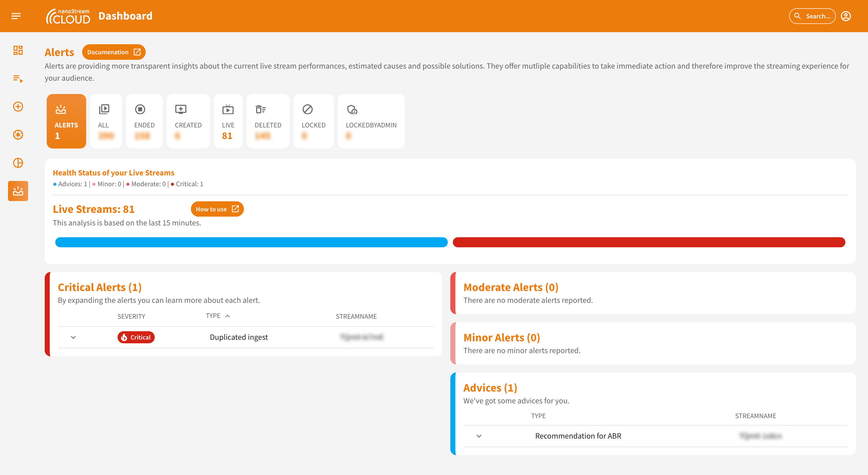Select the ALL streams tab
This screenshot has width=868, height=475.
click(x=106, y=121)
